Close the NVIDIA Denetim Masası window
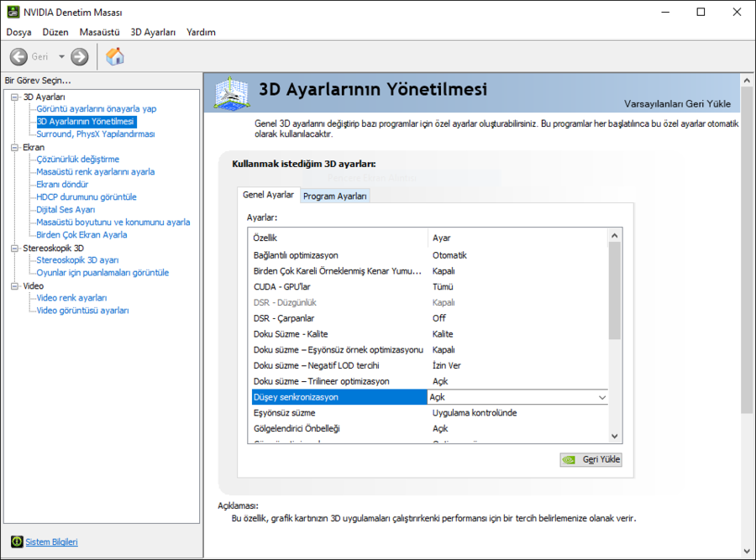This screenshot has width=756, height=560. click(x=737, y=12)
